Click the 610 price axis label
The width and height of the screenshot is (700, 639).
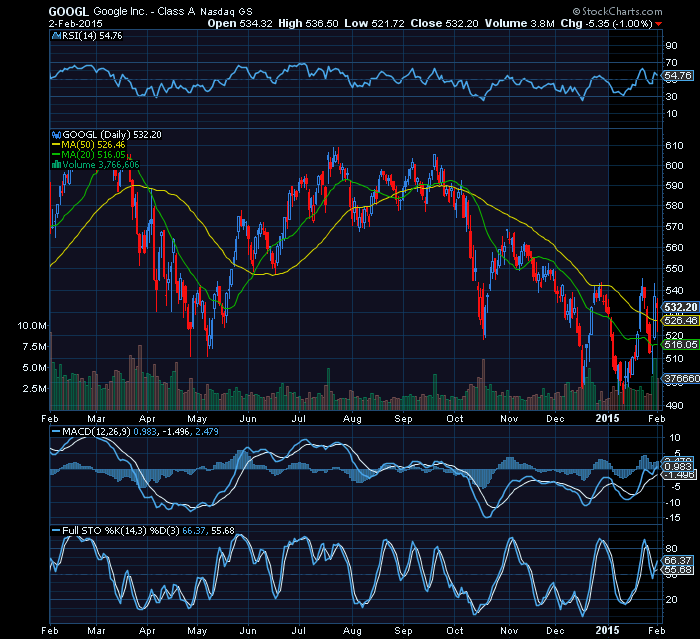[674, 146]
